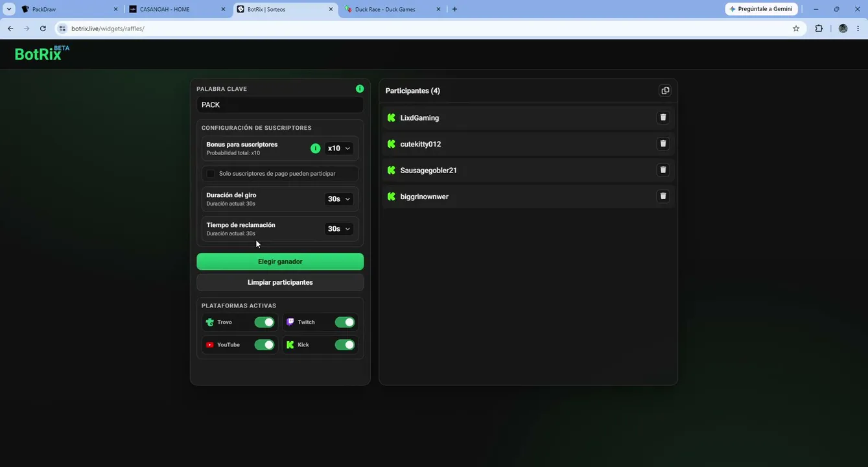
Task: Open subscriber bonus info icon
Action: pos(315,149)
